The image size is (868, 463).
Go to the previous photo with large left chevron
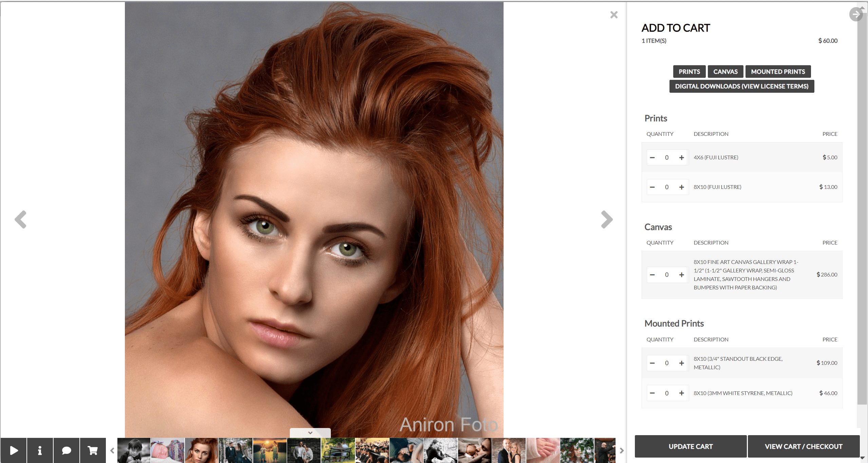click(x=21, y=219)
